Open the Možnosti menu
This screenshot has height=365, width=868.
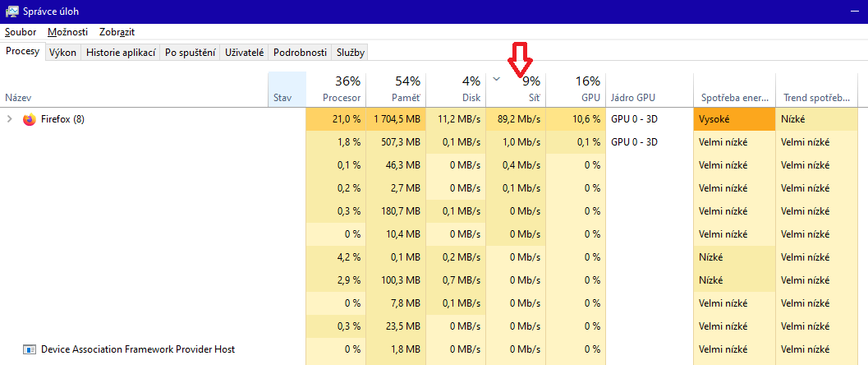pos(67,32)
